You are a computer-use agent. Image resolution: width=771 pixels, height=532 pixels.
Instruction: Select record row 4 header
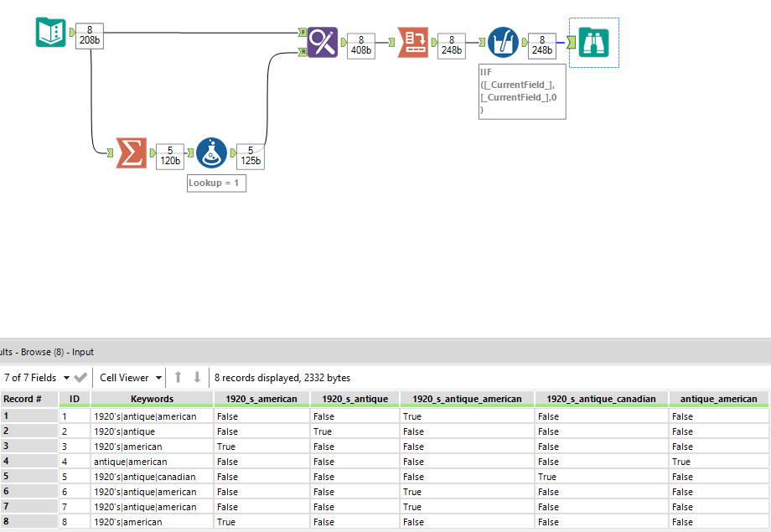(29, 461)
